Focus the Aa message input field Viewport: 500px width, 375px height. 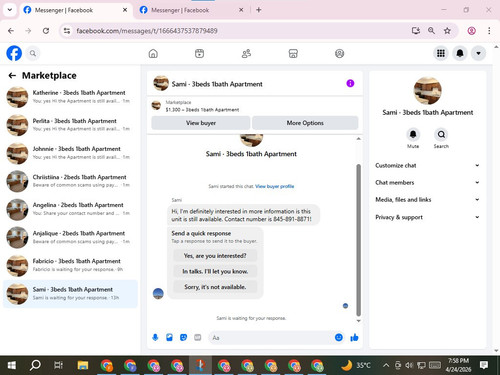click(271, 338)
